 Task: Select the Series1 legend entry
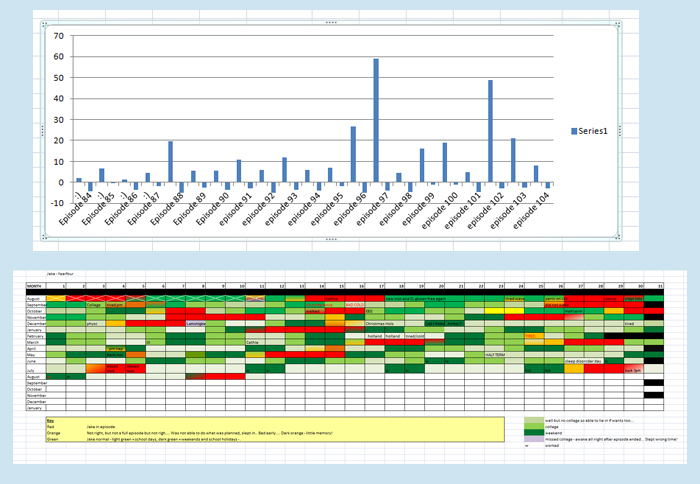coord(589,131)
